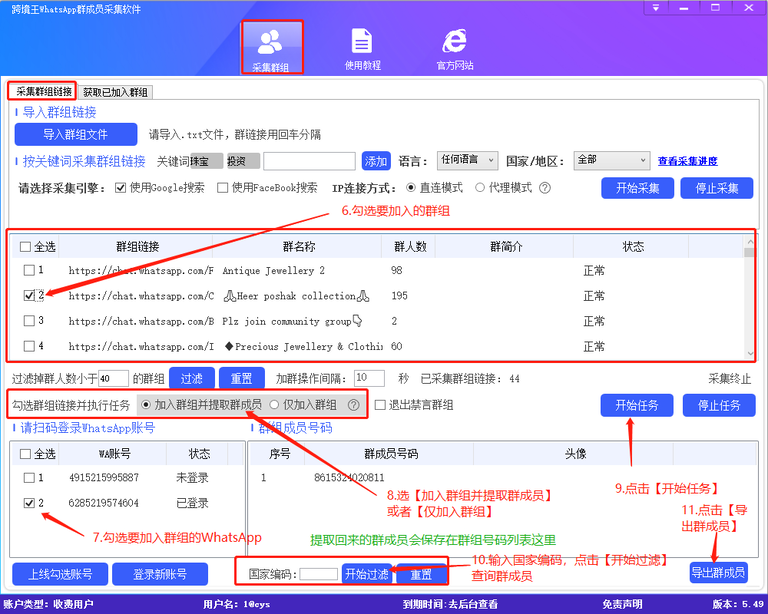This screenshot has height=614, width=768.
Task: Click the 重置 button beside 过滤
Action: point(241,378)
